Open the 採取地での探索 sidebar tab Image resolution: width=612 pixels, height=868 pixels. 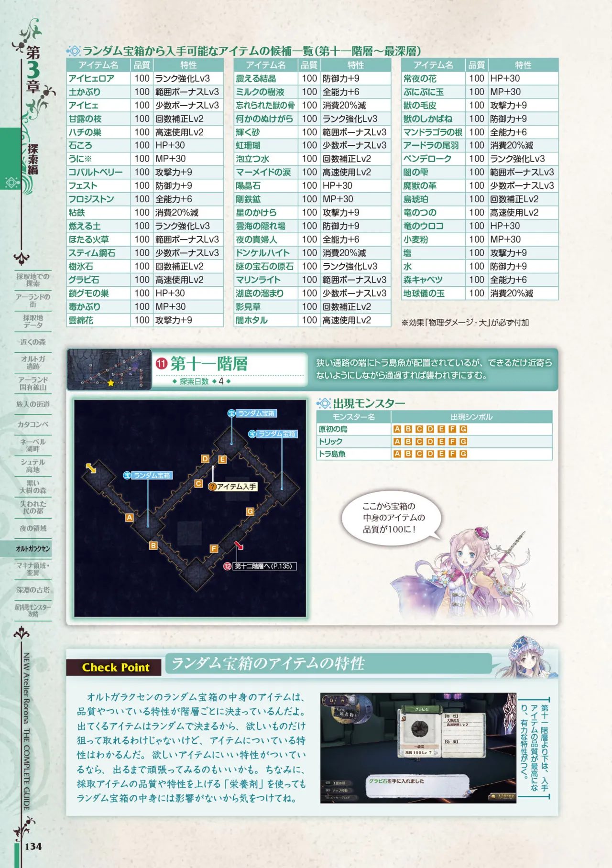tap(33, 280)
